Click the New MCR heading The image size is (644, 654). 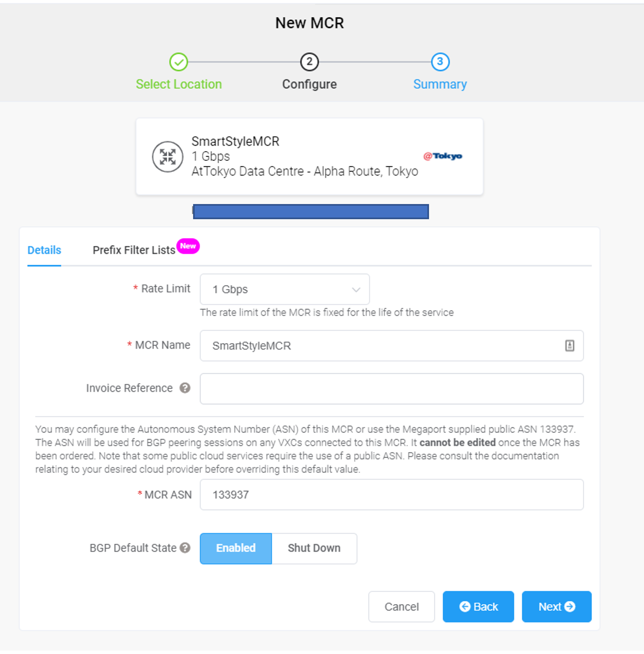[310, 23]
